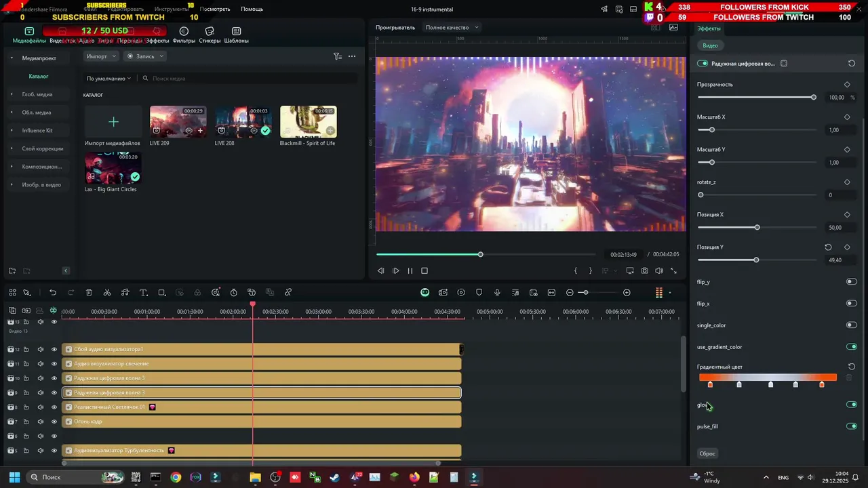Select the LIVE 208 thumbnail
868x488 pixels.
[243, 122]
